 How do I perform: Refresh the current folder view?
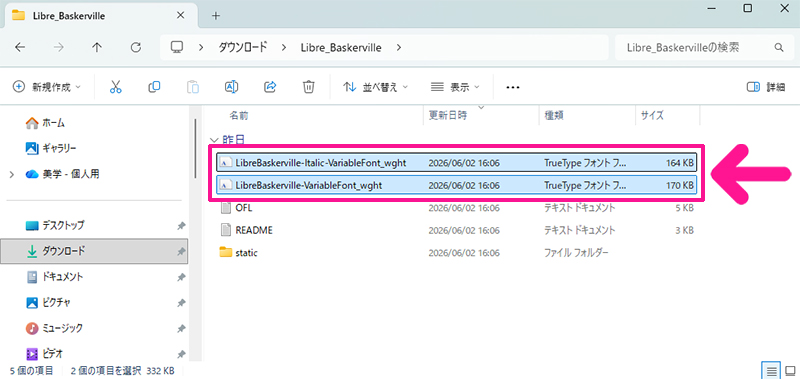[x=135, y=47]
